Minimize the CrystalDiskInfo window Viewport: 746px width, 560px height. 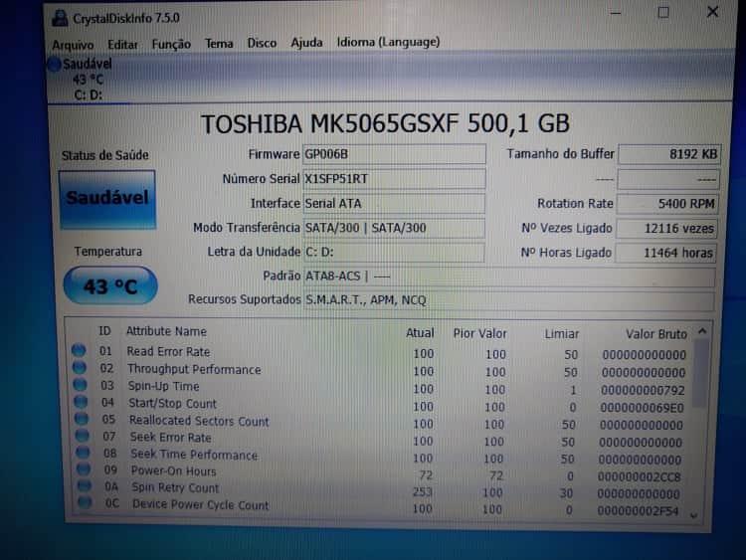point(616,13)
